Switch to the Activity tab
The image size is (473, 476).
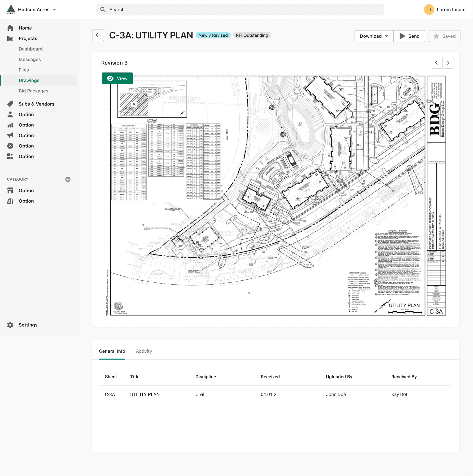tap(144, 351)
